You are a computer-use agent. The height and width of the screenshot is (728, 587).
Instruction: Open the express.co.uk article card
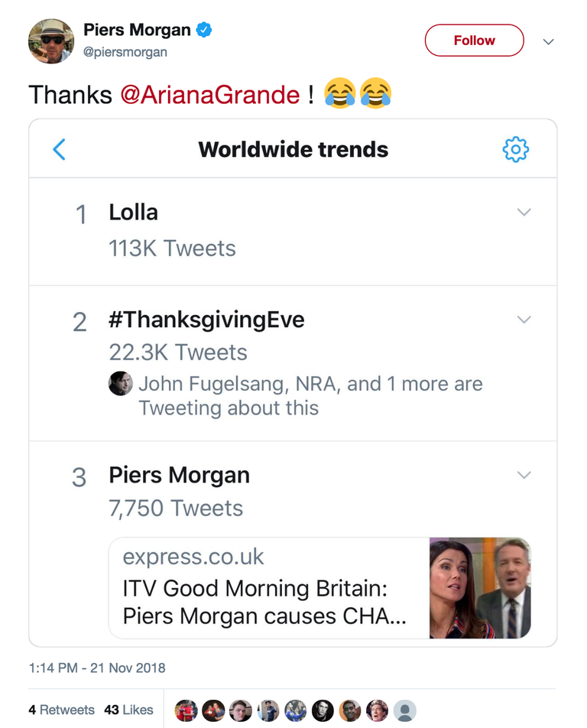pyautogui.click(x=319, y=588)
